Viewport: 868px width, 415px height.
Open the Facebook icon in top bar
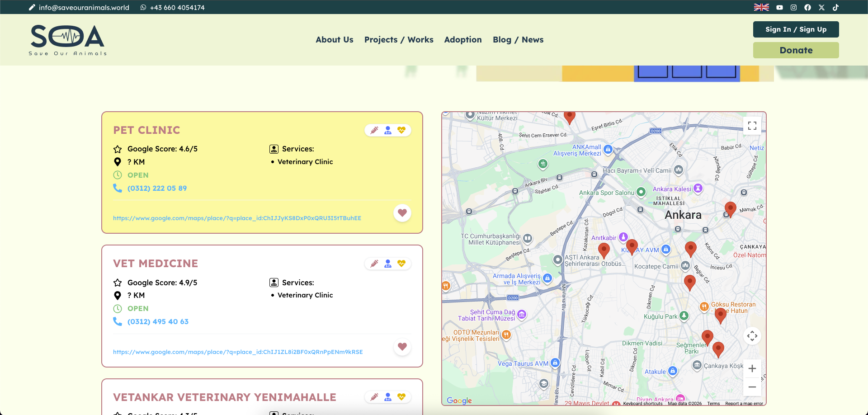(x=807, y=7)
